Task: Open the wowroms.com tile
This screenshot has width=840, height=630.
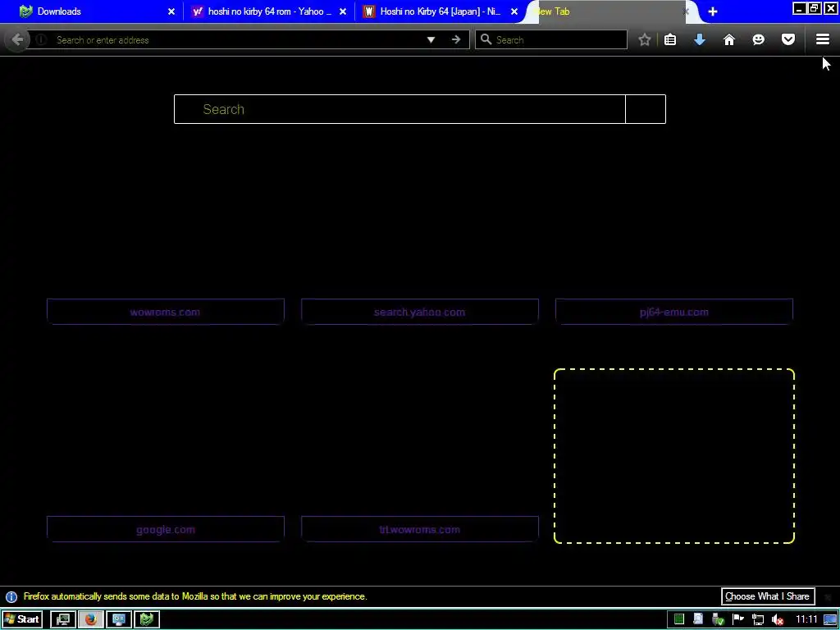Action: 165,312
